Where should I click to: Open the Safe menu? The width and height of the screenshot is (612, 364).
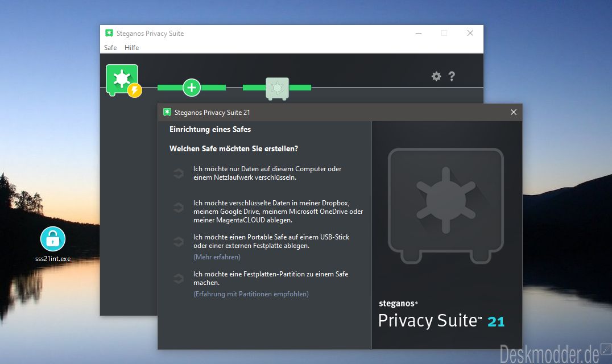click(x=110, y=48)
